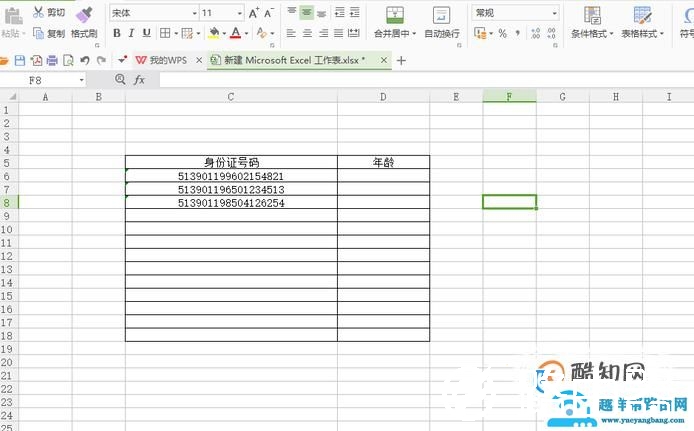This screenshot has height=431, width=694.
Task: Expand the fill color dropdown arrow
Action: tap(224, 33)
